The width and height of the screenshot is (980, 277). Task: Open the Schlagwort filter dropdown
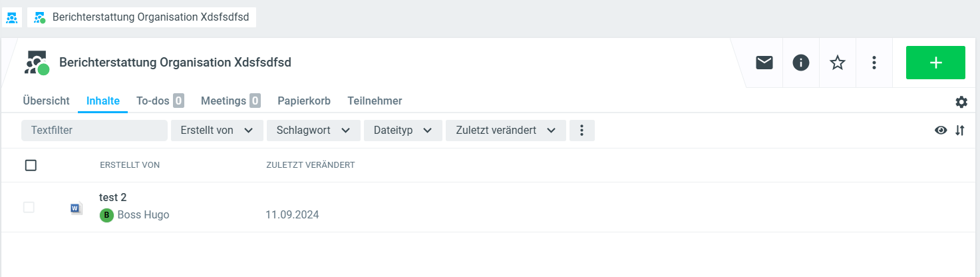click(x=313, y=131)
